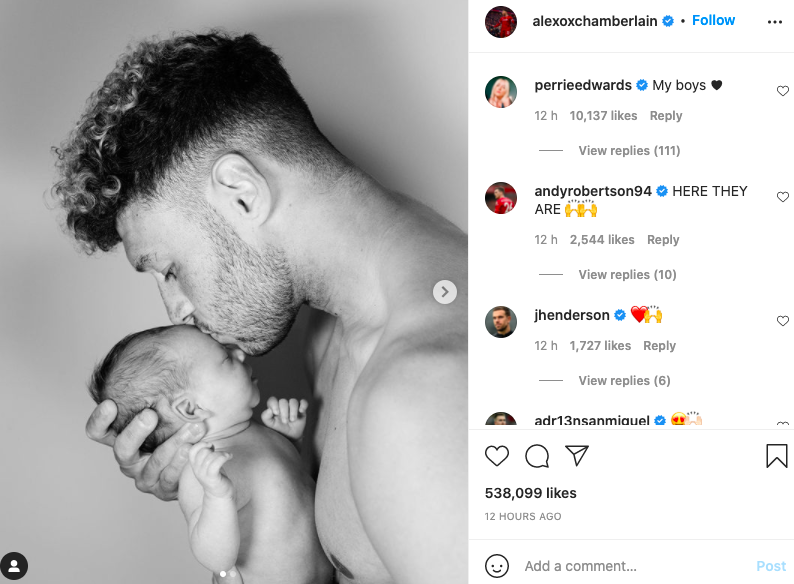Click the Add a comment field

[x=635, y=566]
